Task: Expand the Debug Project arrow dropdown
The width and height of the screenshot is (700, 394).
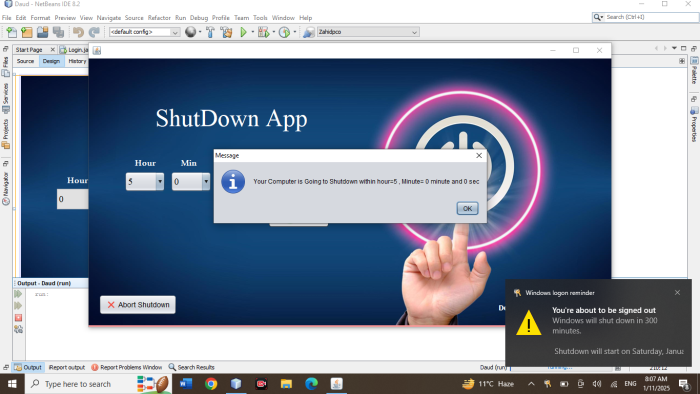Action: pos(273,32)
